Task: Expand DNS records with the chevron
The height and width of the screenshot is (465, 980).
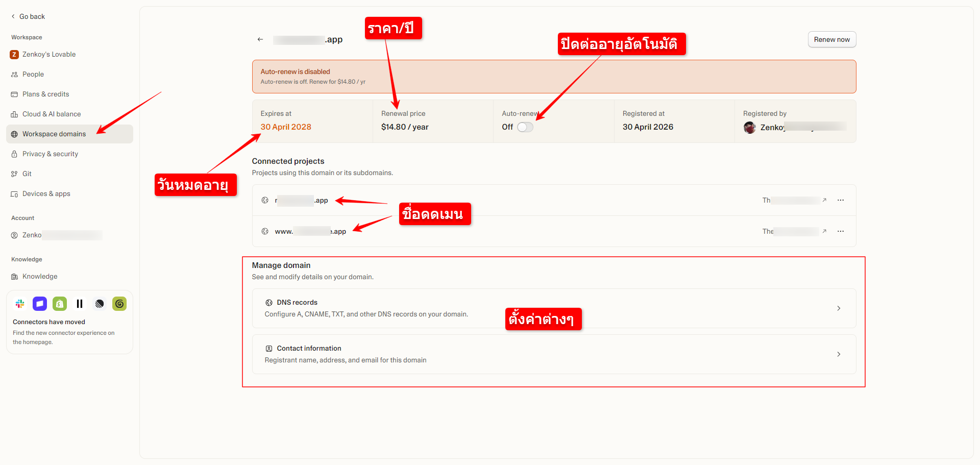Action: click(x=839, y=308)
